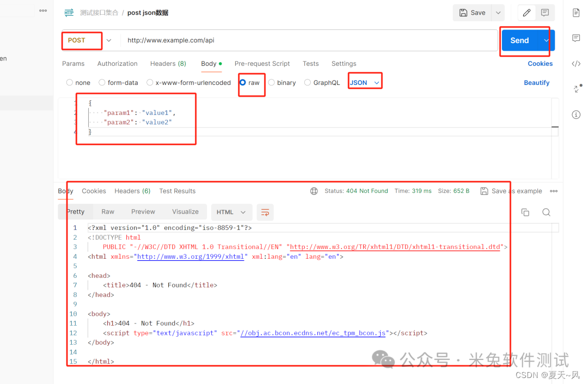Click the request URL field

pos(309,40)
